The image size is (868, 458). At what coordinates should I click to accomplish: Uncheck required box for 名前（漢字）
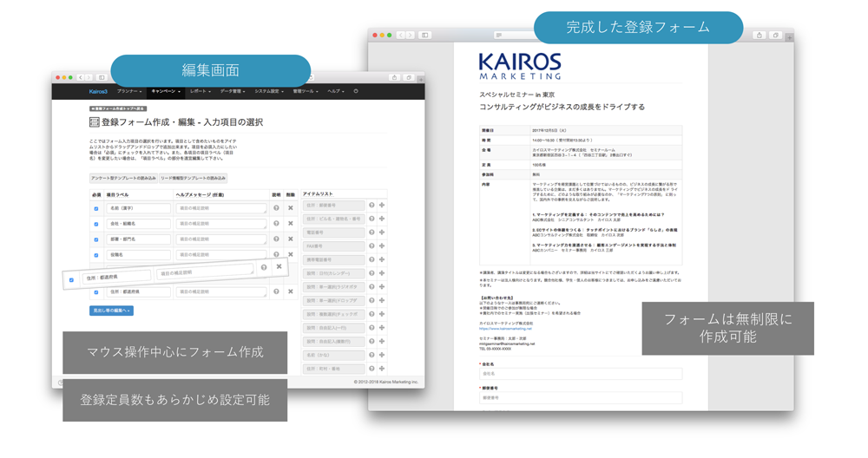point(95,208)
